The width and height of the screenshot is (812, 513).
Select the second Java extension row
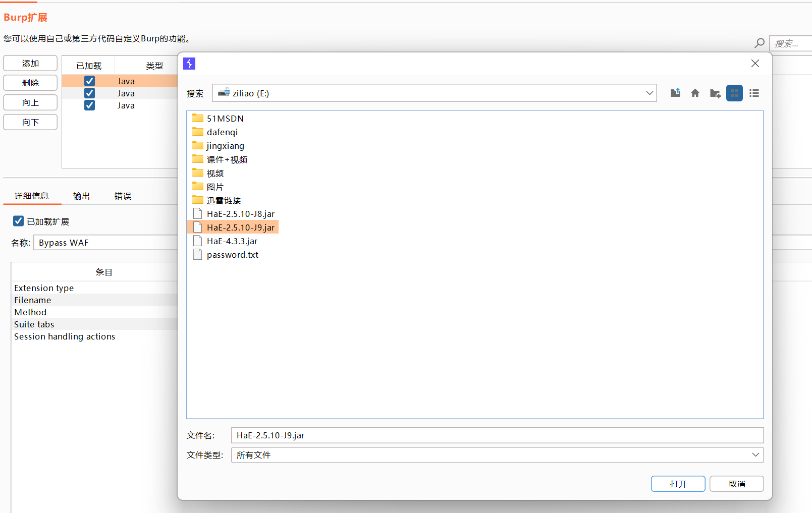tap(120, 93)
